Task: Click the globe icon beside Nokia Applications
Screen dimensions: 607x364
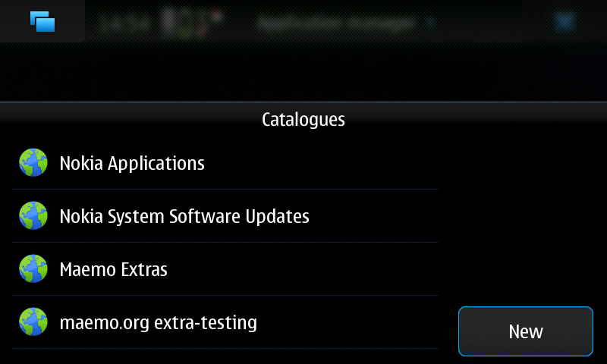Action: point(33,162)
